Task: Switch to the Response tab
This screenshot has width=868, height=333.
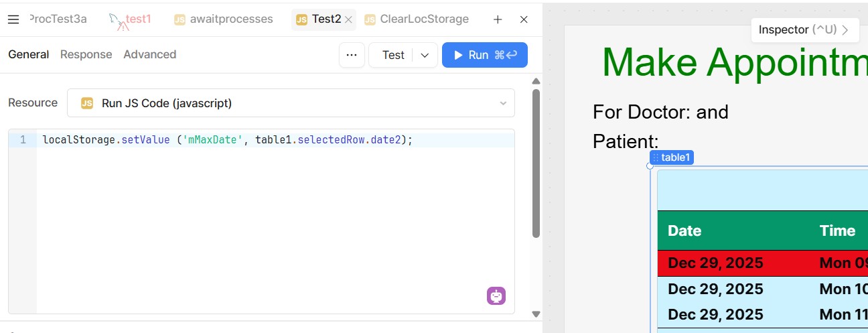Action: 86,54
